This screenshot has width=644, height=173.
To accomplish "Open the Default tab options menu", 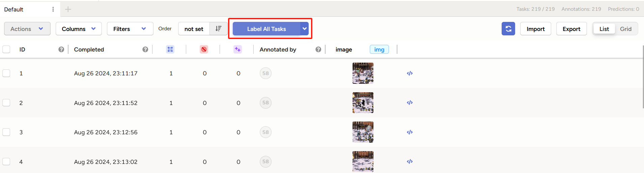I will (53, 9).
